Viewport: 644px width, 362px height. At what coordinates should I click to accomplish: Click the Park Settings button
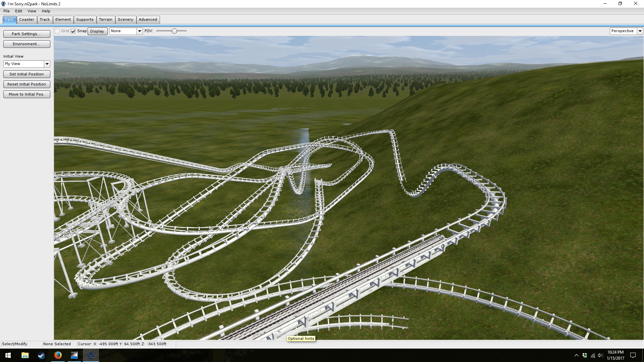(26, 34)
